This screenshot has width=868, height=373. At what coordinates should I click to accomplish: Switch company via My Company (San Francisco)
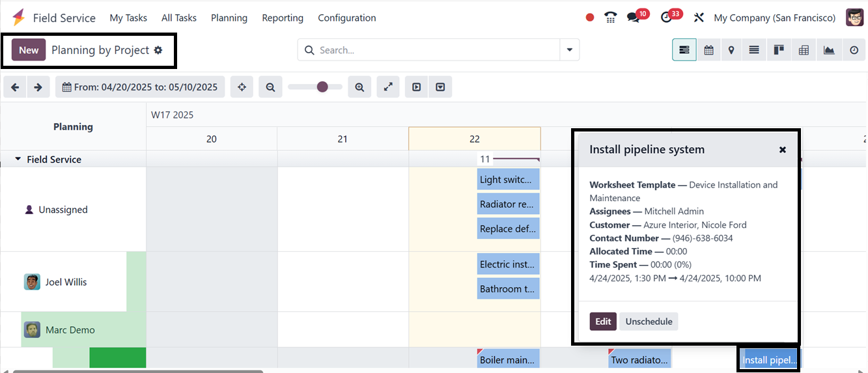[x=775, y=18]
